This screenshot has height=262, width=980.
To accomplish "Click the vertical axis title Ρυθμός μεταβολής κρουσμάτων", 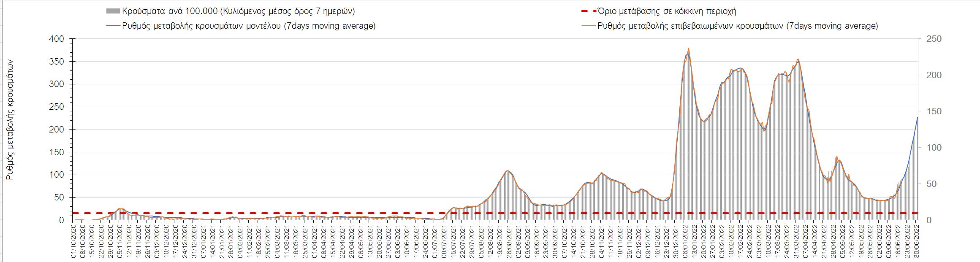I will coord(11,119).
